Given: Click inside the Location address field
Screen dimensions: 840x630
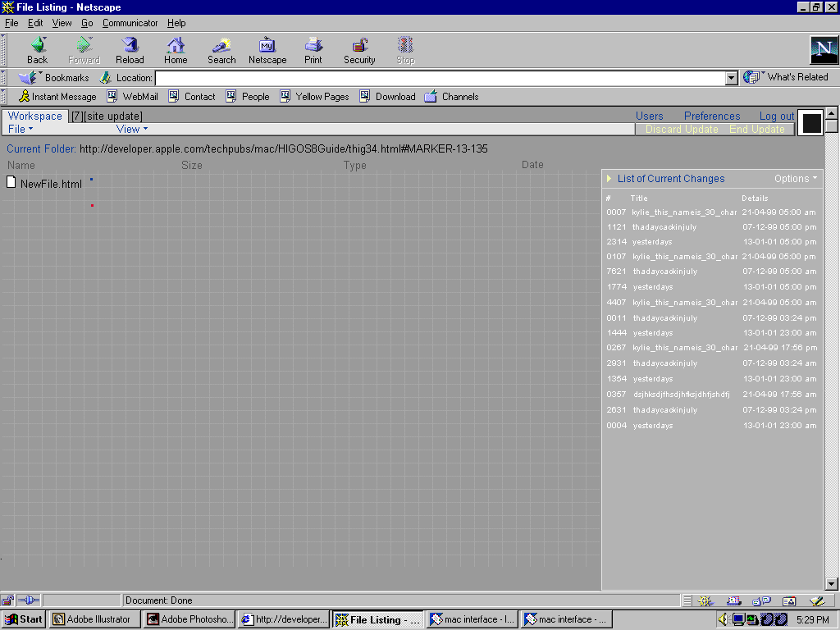Looking at the screenshot, I should tap(440, 78).
